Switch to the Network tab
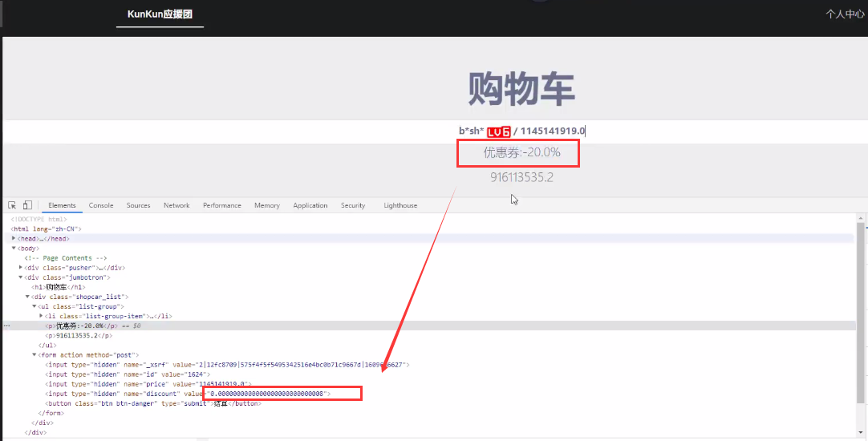The height and width of the screenshot is (441, 868). click(176, 205)
